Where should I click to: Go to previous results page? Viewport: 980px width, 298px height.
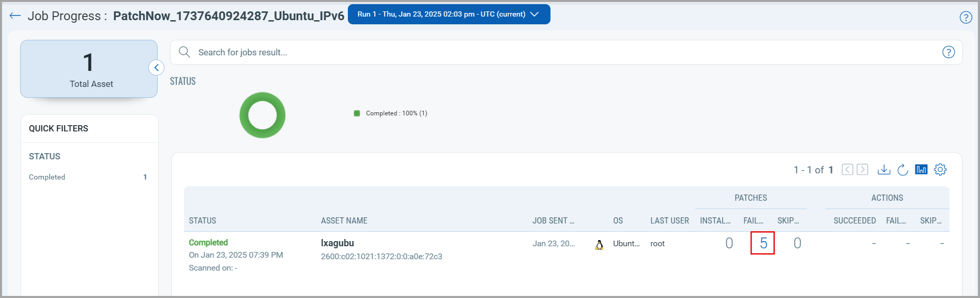(x=847, y=170)
